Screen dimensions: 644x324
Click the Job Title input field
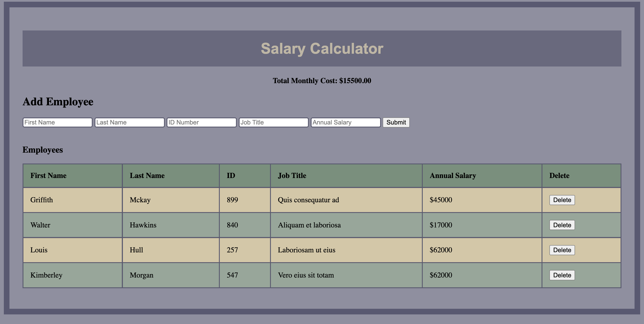point(273,122)
